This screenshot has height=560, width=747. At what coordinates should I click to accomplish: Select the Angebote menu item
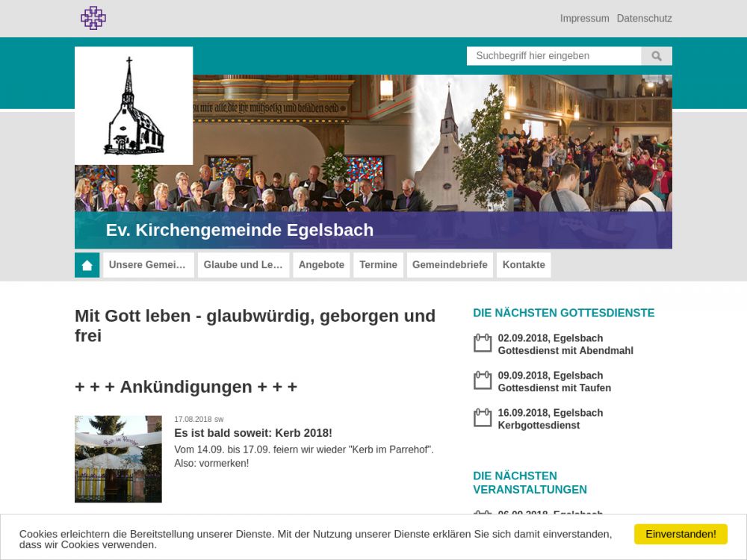click(321, 265)
